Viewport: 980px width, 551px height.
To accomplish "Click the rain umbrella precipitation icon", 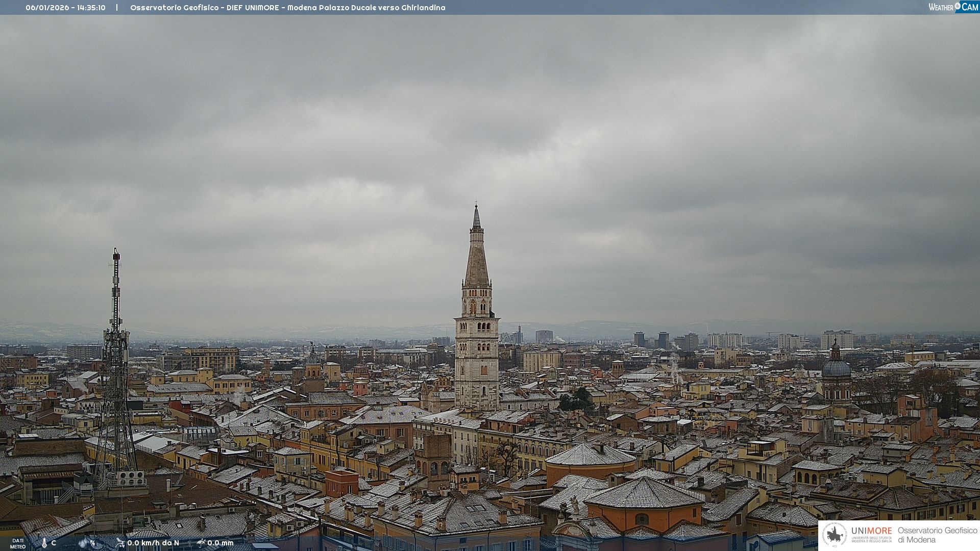I will point(201,543).
